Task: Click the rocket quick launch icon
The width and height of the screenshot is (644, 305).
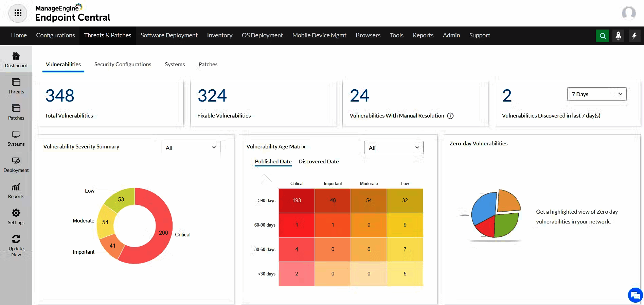Action: point(618,36)
